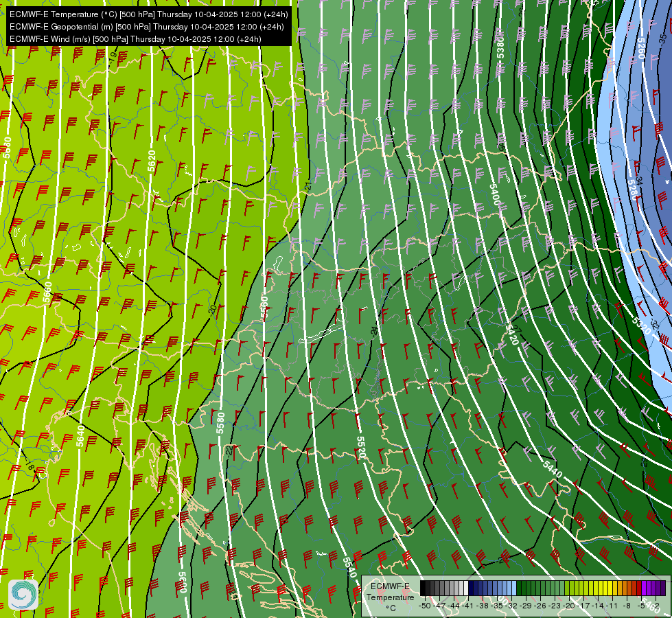Image resolution: width=672 pixels, height=618 pixels.
Task: Click the 5680 geopotential contour label
Action: (7, 147)
